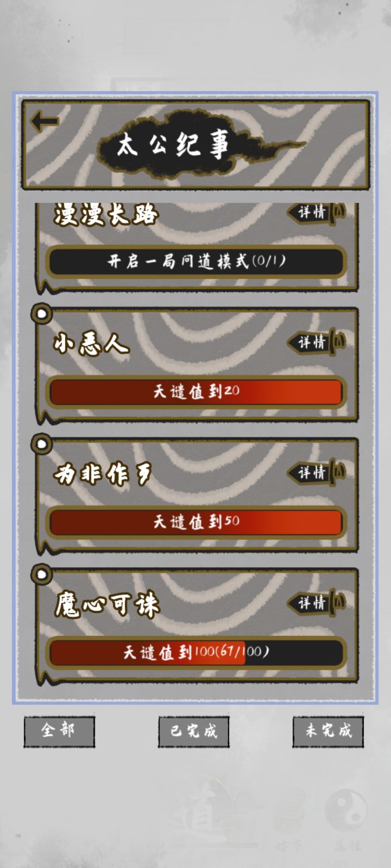Click the 开启一局问道模式 progress bar
The height and width of the screenshot is (868, 391).
195,261
